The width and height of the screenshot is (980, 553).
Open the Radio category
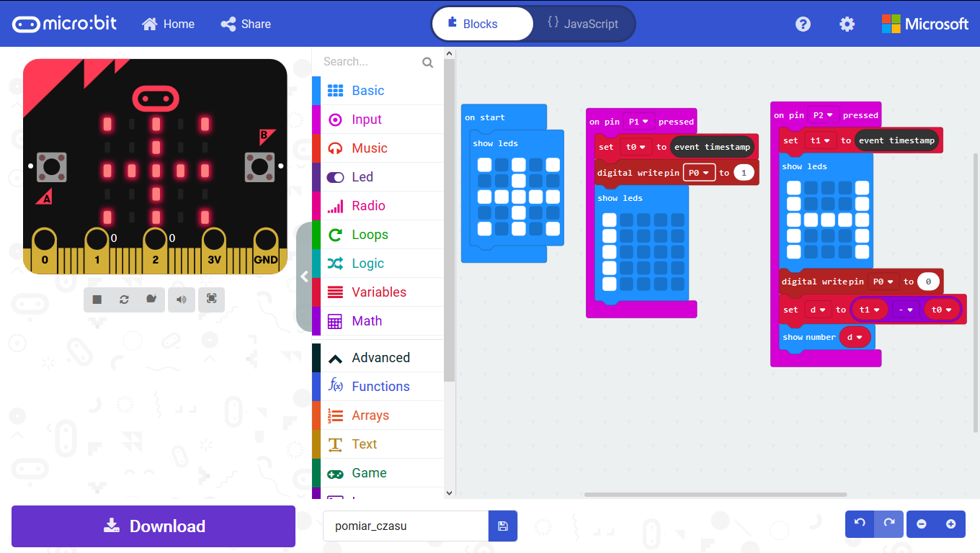point(378,206)
